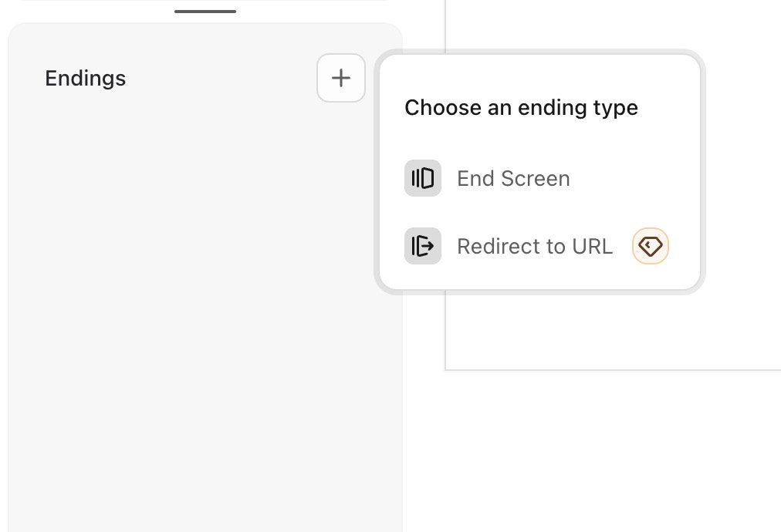Click the premium diamond badge
Viewport: 781px width, 532px height.
(x=650, y=246)
